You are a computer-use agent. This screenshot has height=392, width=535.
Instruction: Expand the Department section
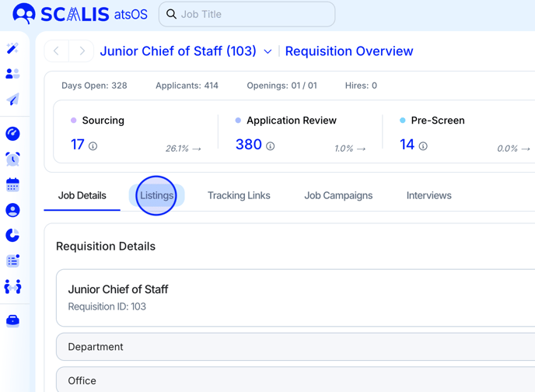[x=295, y=347]
